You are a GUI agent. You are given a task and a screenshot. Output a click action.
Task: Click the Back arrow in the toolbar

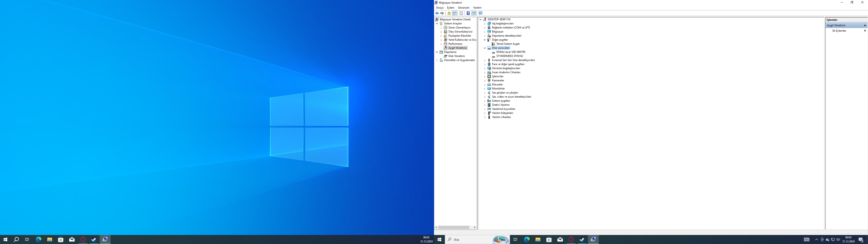click(437, 13)
